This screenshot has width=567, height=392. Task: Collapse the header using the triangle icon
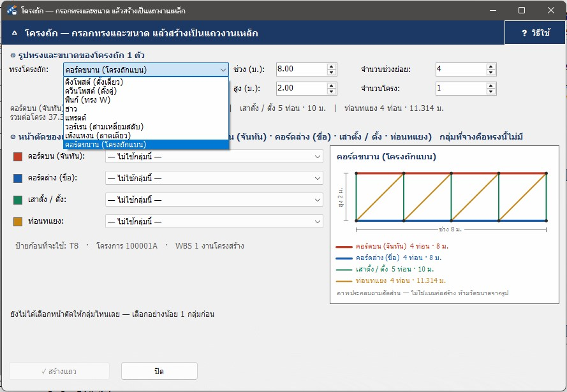coord(15,33)
